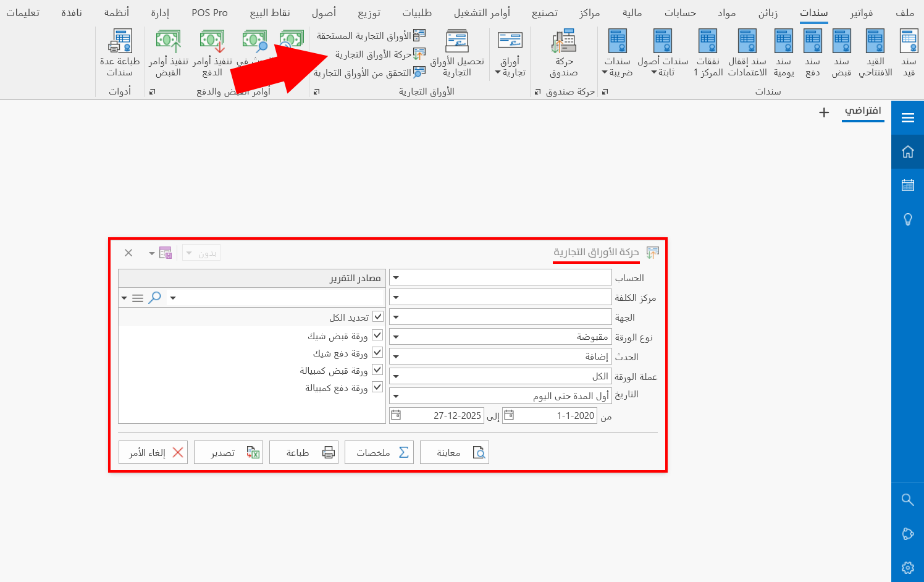Toggle ورقة دفع كمبيالة checkbox

pos(377,387)
